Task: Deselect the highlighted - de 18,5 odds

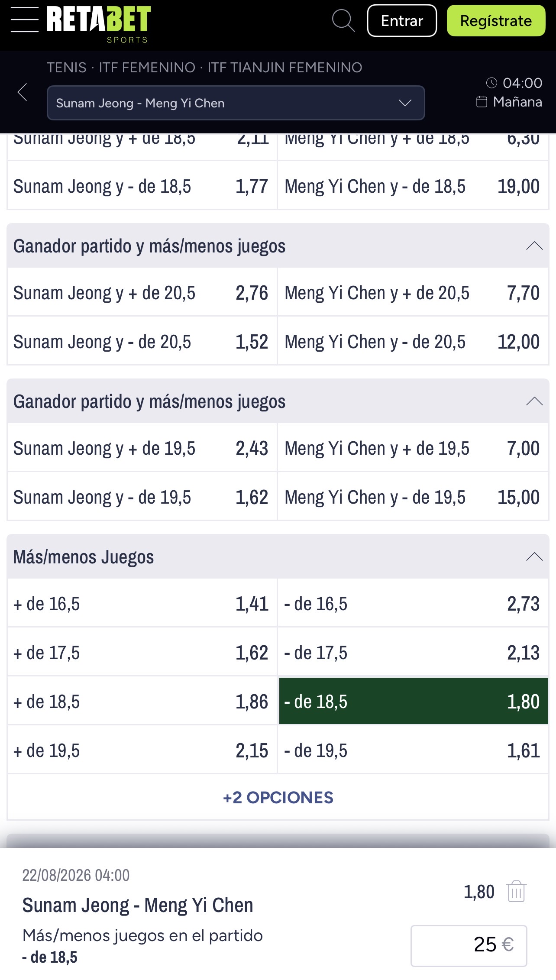Action: pos(414,701)
